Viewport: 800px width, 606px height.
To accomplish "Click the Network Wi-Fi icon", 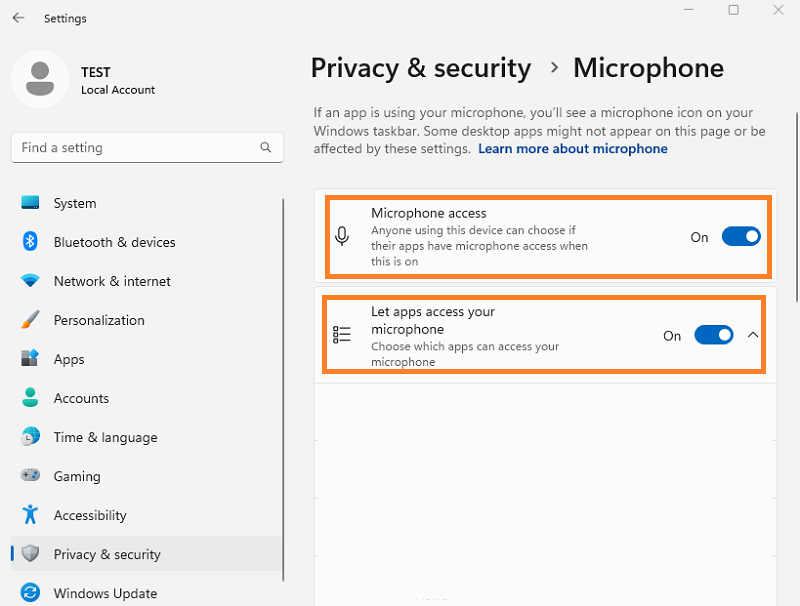I will [30, 281].
